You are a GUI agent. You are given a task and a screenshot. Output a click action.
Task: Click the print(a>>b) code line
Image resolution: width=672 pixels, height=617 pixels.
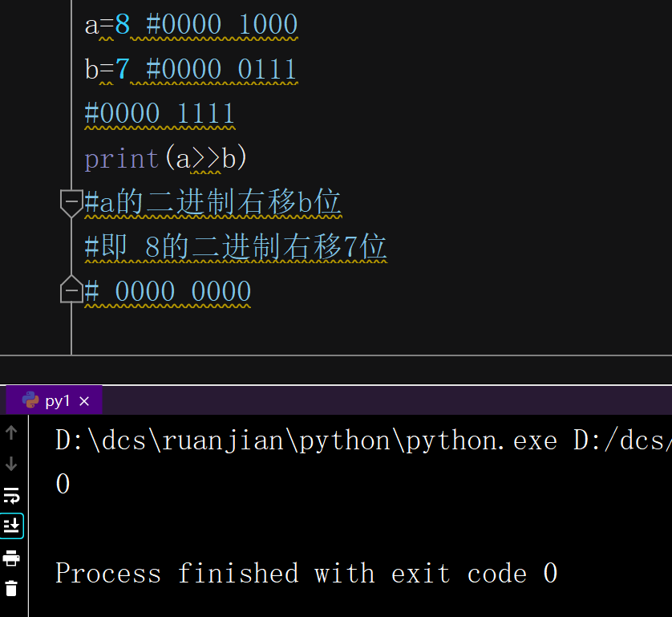pyautogui.click(x=166, y=159)
